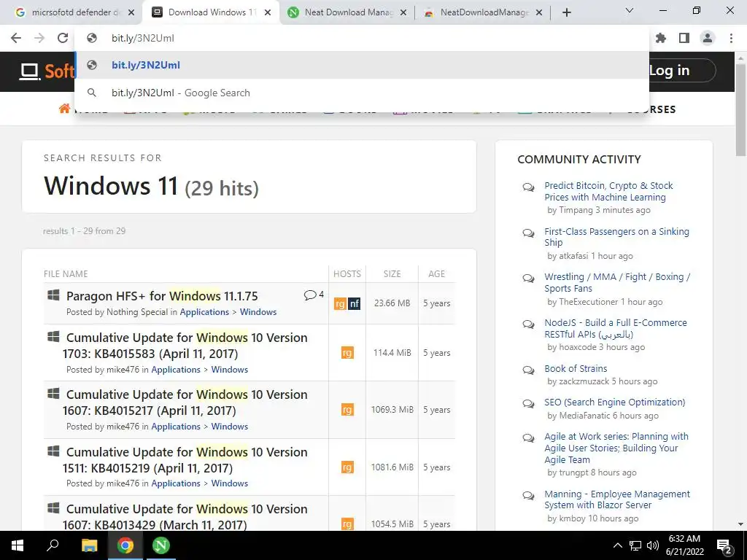Toggle the Chrome side panel icon
Viewport: 747px width, 560px height.
tap(684, 38)
